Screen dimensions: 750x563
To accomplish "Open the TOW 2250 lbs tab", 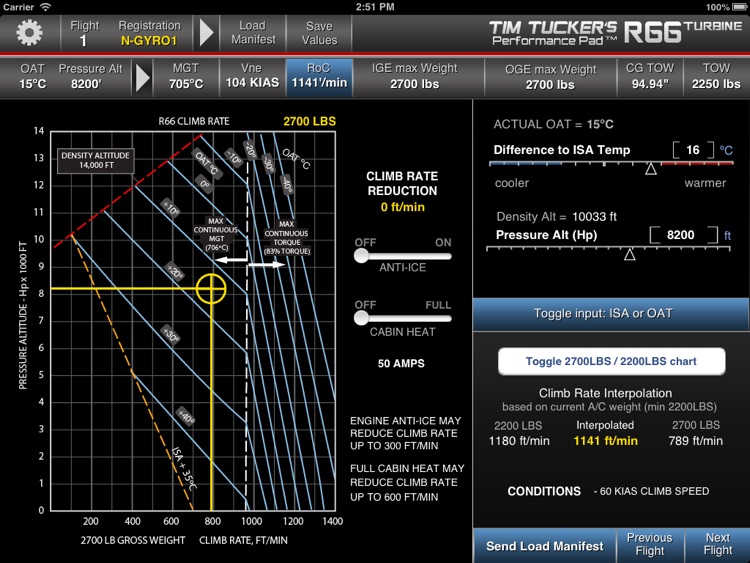I will coord(716,77).
